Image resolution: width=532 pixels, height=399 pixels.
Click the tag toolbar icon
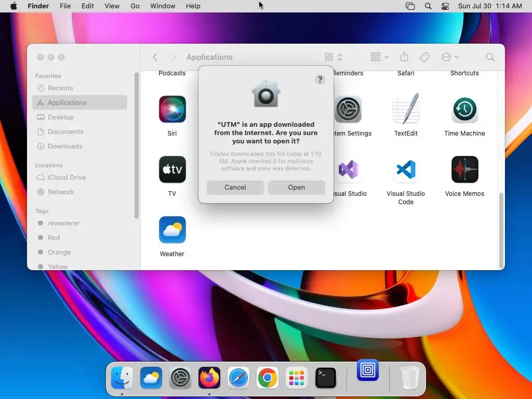pos(424,57)
